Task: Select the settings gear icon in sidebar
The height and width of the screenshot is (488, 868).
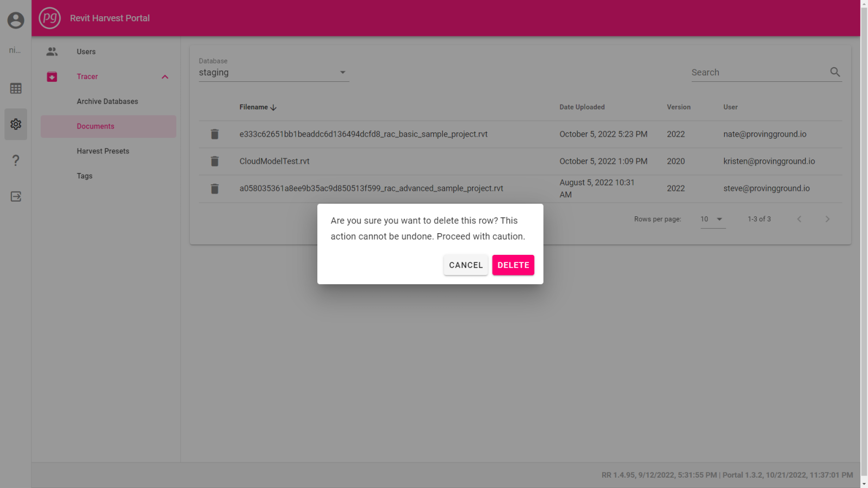Action: 15,124
